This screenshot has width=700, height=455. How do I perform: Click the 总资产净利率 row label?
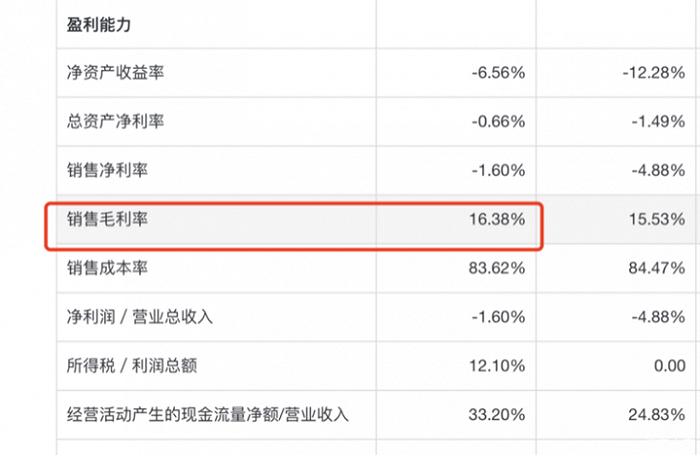114,121
